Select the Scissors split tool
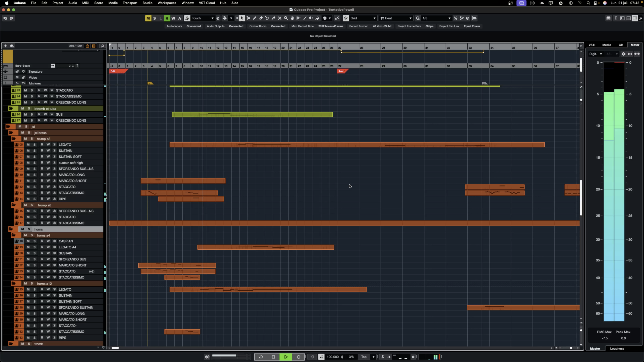644x362 pixels. 267,18
